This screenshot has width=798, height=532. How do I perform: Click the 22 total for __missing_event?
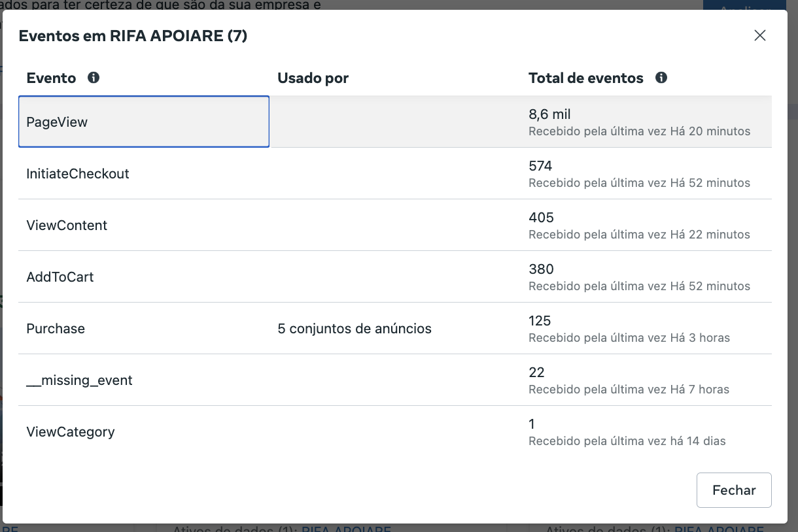[x=536, y=373]
